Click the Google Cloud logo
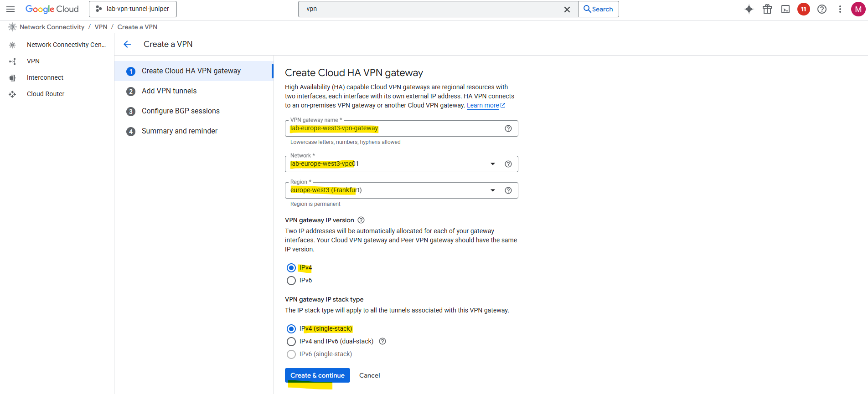Viewport: 868px width, 394px height. pyautogui.click(x=52, y=9)
